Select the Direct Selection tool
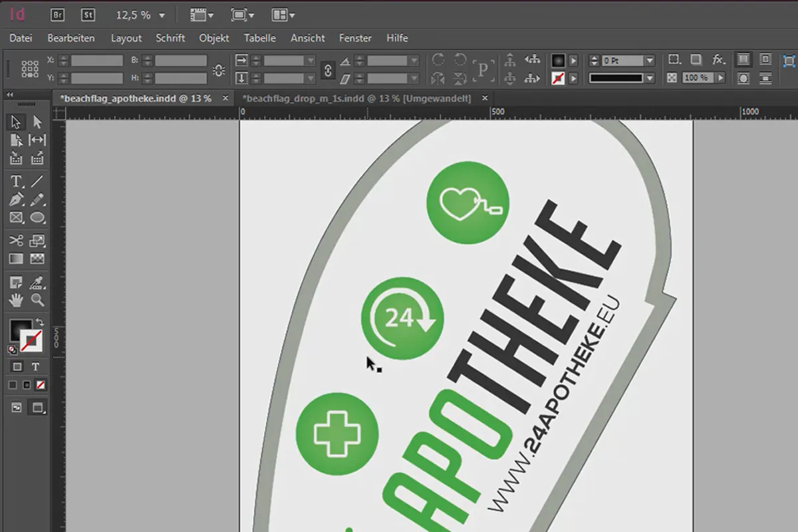 point(37,122)
